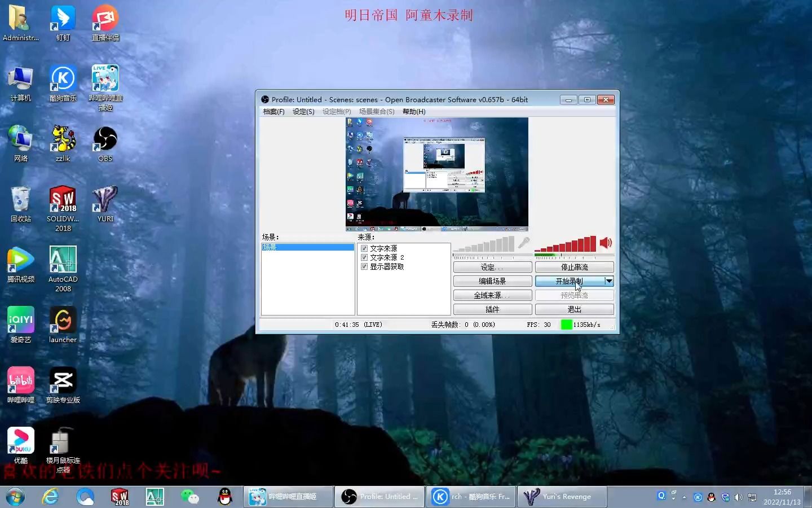Select the 回收站 recycle bin icon
Screen dimensions: 812x508
click(21, 204)
